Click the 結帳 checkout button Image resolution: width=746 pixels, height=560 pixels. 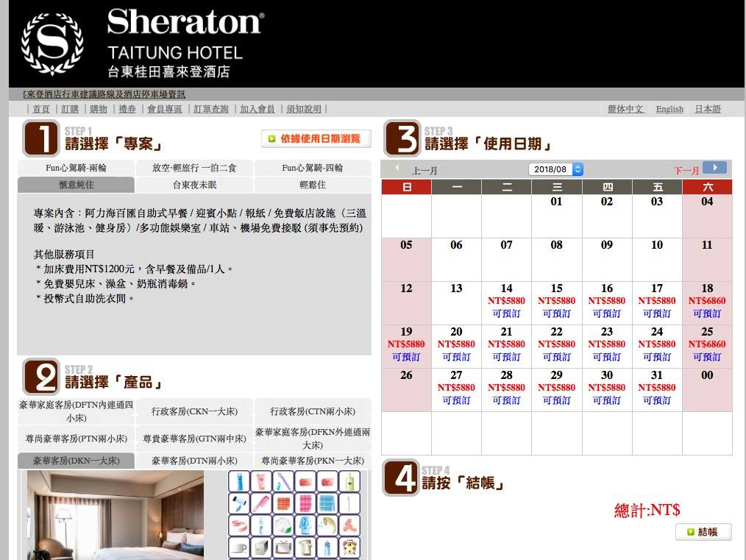(x=703, y=532)
